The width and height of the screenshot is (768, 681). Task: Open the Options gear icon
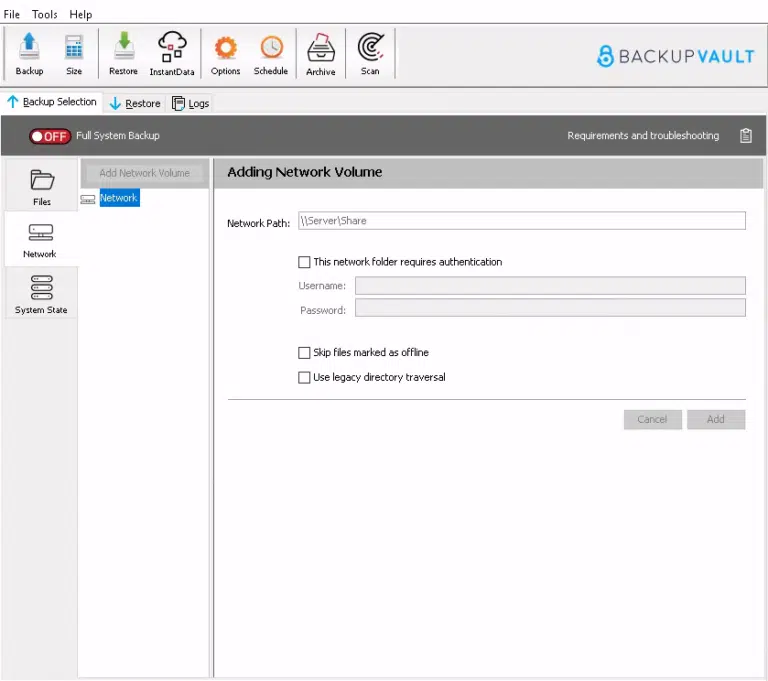pos(225,53)
